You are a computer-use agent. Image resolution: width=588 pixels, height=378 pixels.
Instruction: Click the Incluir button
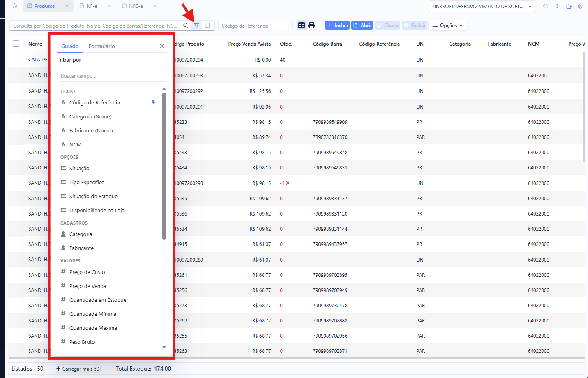[337, 25]
